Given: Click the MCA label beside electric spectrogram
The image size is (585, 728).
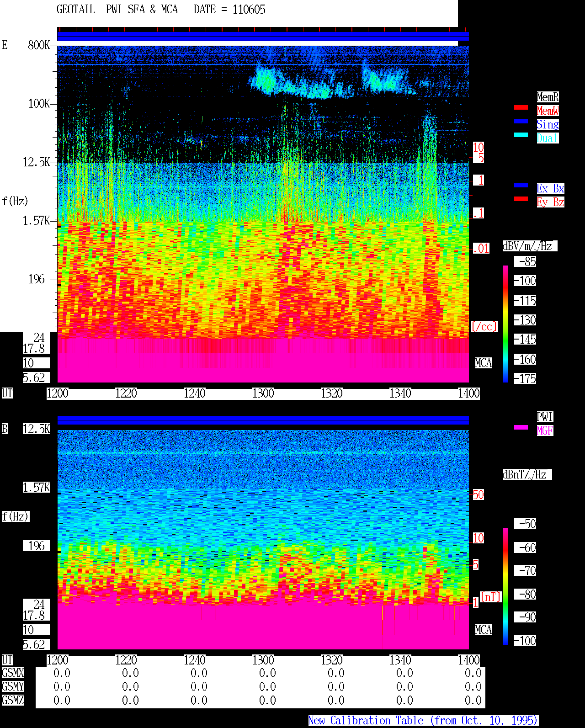Looking at the screenshot, I should 484,363.
